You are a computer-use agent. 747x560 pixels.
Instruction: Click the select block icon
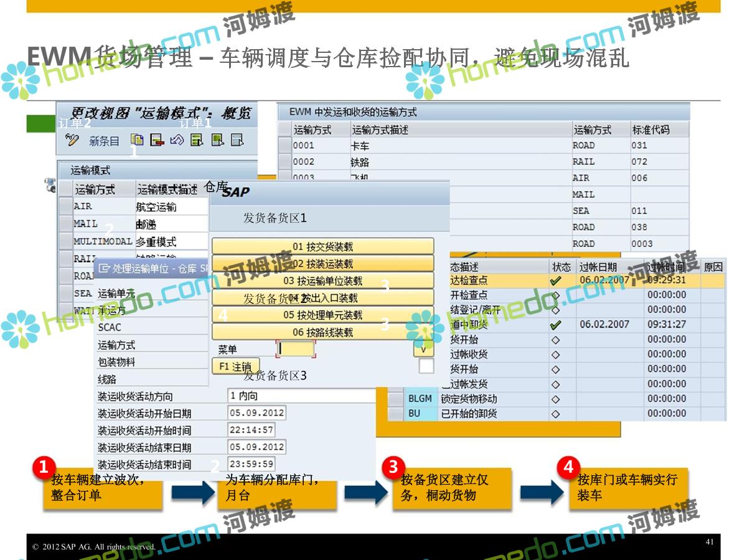coord(217,140)
